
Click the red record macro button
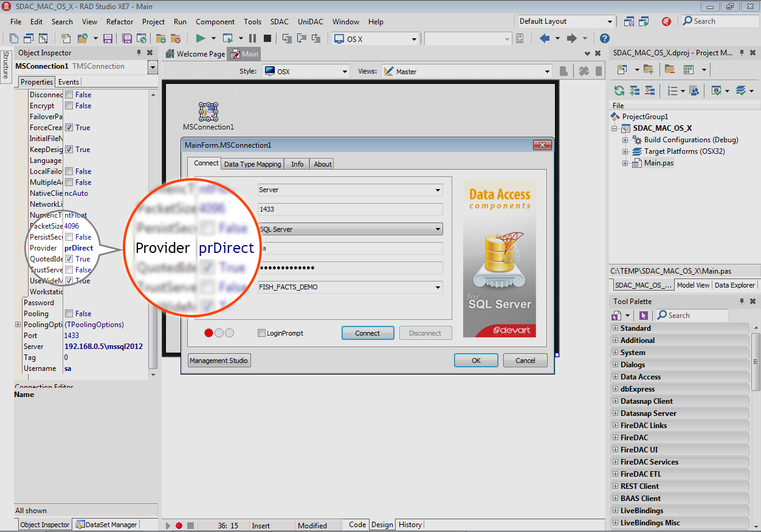tap(179, 525)
